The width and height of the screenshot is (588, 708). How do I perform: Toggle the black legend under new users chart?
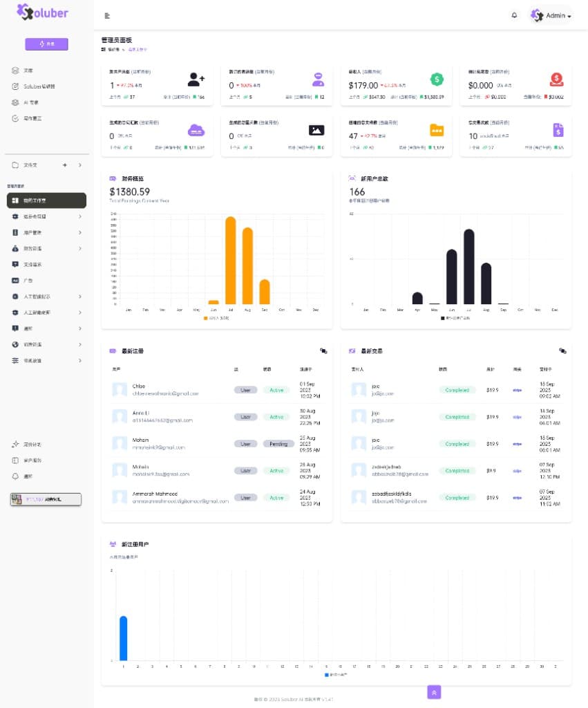click(x=455, y=318)
